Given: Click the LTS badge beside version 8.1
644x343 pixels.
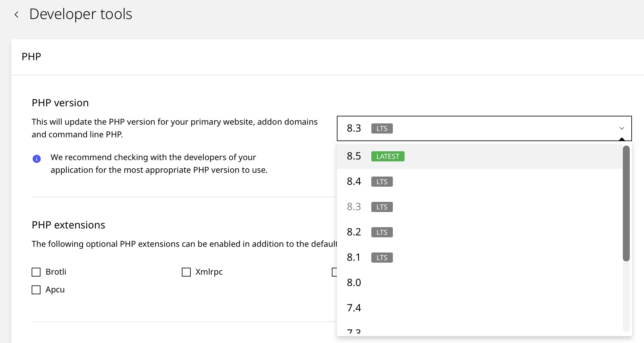Looking at the screenshot, I should pyautogui.click(x=382, y=258).
